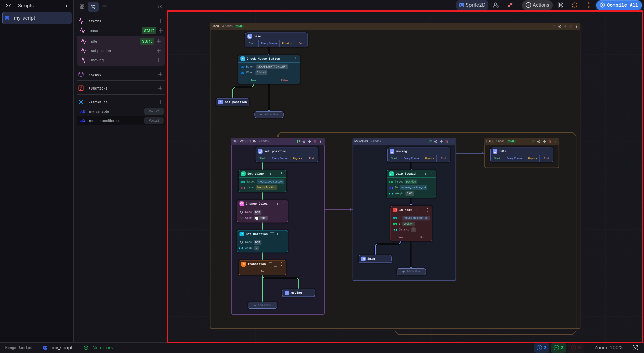Click the orange refresh icon
This screenshot has width=644, height=353.
pos(575,5)
